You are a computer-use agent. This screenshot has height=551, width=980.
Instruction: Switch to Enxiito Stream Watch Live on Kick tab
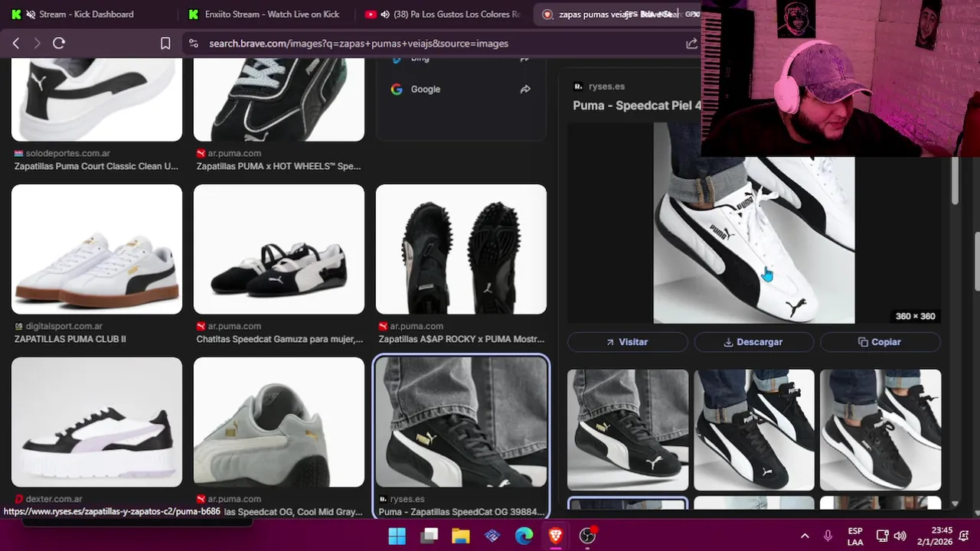(x=266, y=14)
